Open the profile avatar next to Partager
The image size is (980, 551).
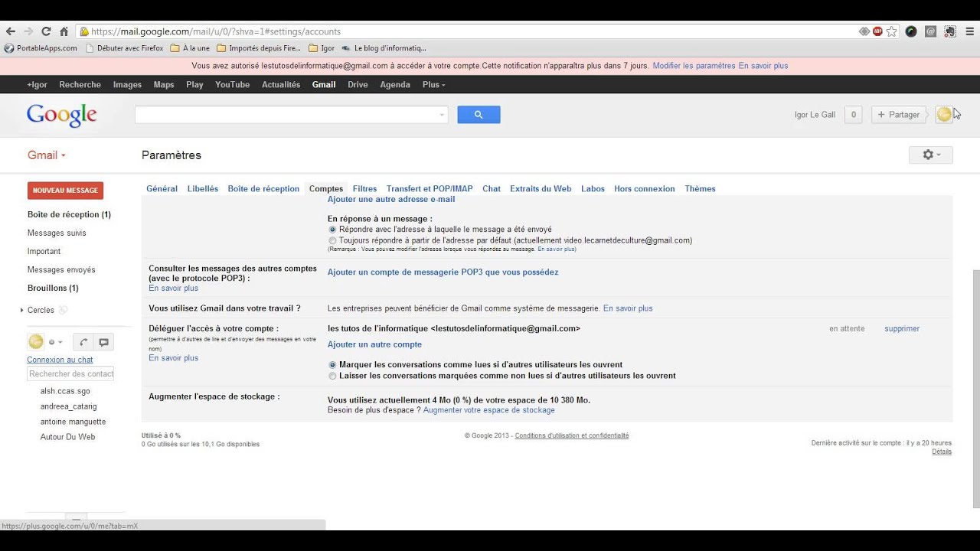coord(945,115)
